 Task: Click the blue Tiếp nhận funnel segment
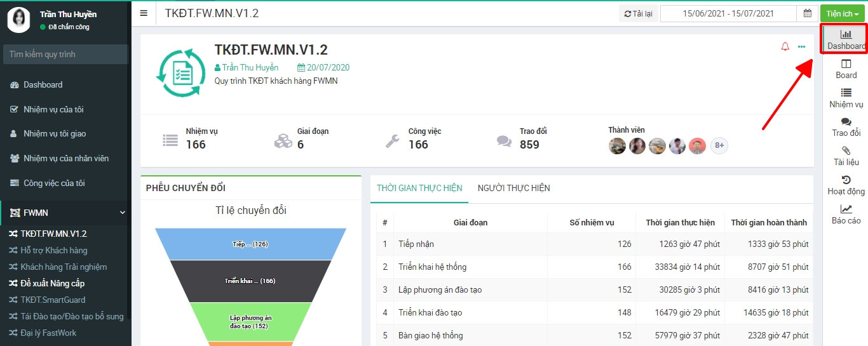[x=250, y=244]
